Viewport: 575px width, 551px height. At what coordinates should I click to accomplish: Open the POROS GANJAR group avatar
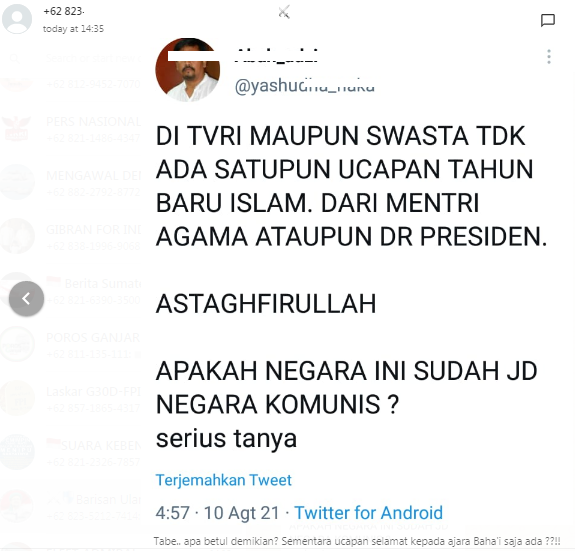[17, 345]
